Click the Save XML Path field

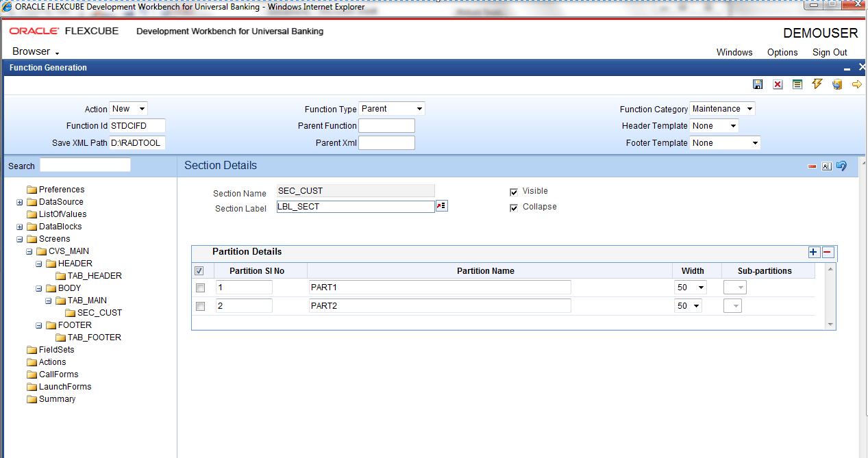tap(137, 143)
